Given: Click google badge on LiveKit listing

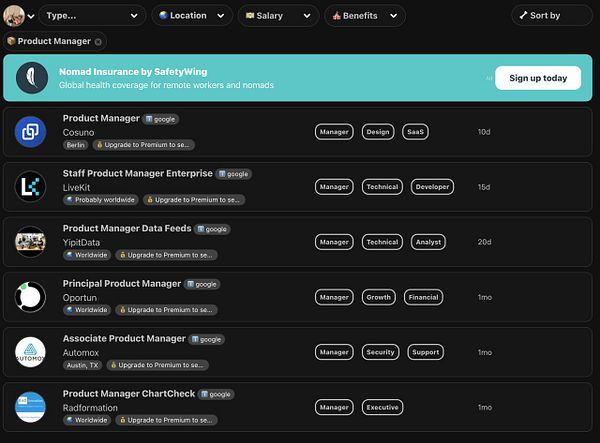Looking at the screenshot, I should pyautogui.click(x=234, y=174).
